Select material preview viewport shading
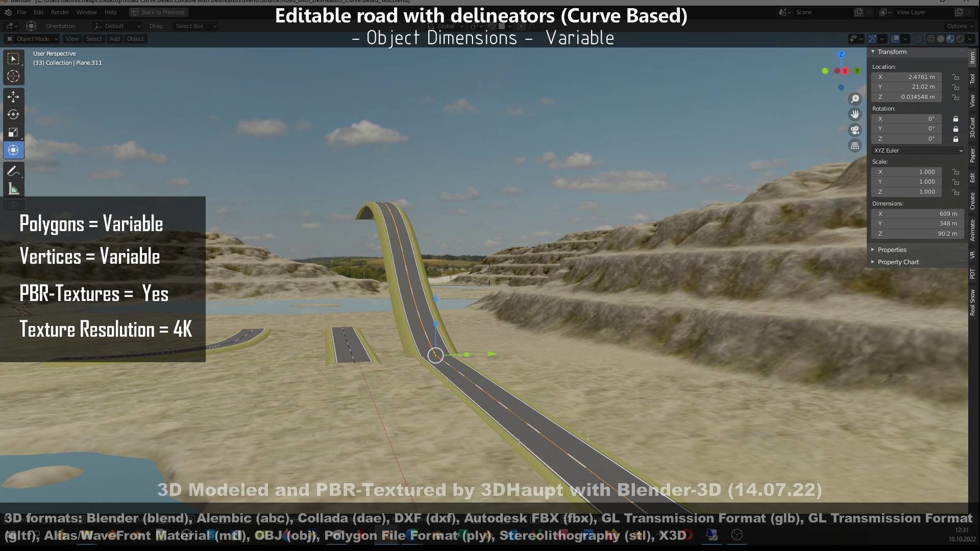Screen dimensions: 980x551 950,39
